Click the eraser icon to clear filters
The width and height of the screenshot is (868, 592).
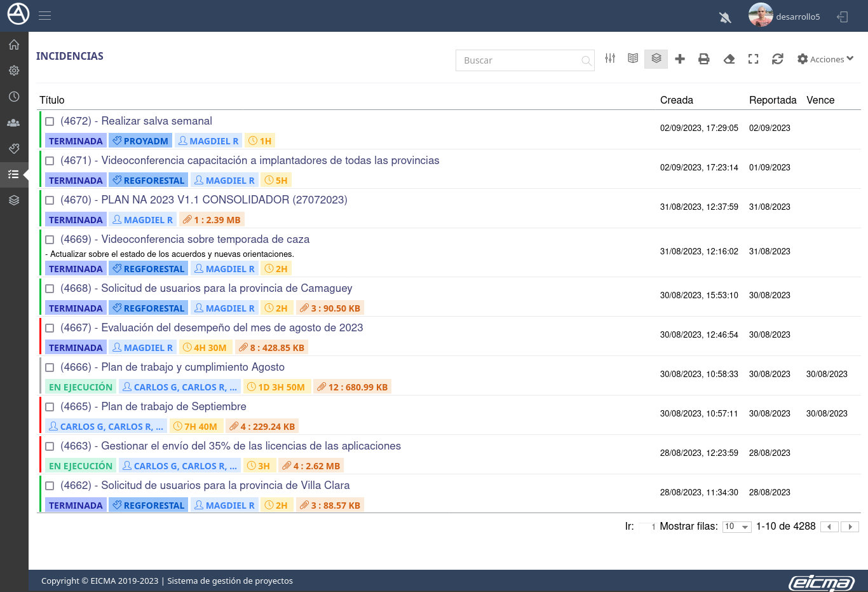pyautogui.click(x=729, y=59)
